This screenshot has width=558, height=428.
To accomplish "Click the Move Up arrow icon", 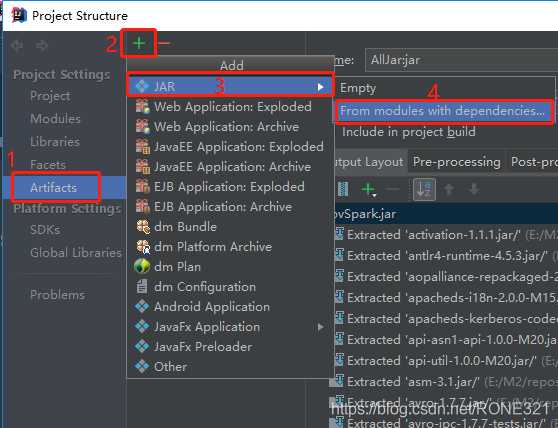I will [x=449, y=189].
